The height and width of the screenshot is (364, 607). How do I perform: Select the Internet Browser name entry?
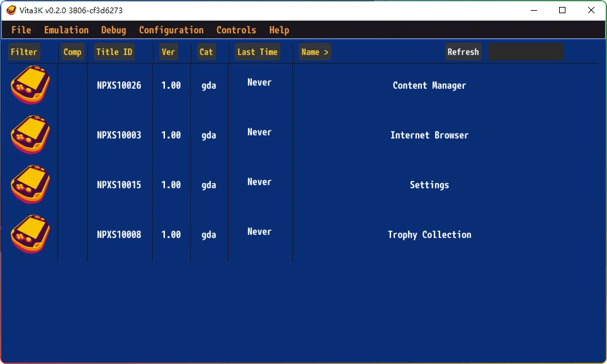point(429,135)
